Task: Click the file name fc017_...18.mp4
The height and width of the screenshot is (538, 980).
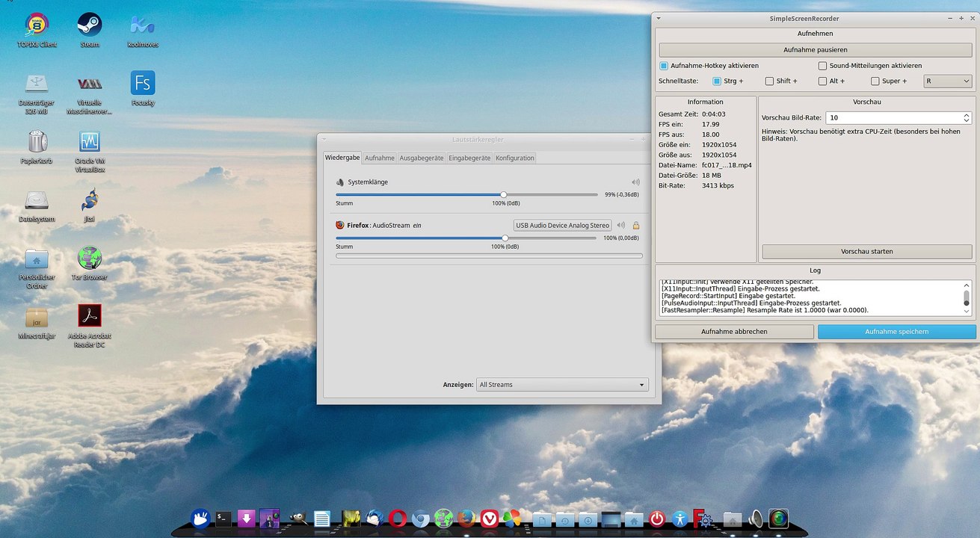Action: (727, 164)
